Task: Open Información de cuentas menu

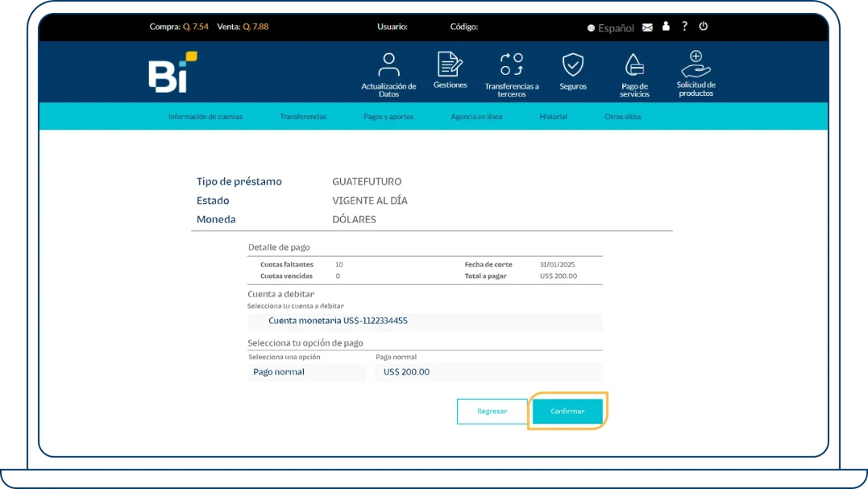Action: [x=205, y=117]
